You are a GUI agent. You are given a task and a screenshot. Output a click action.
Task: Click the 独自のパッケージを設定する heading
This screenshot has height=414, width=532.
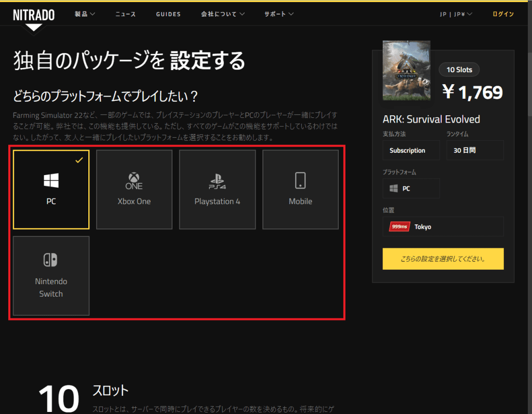coord(129,60)
